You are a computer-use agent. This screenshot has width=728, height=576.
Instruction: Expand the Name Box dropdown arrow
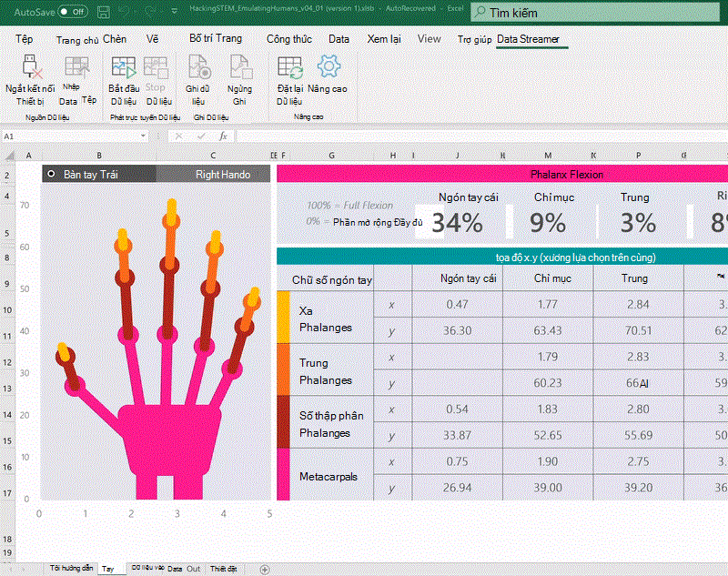pos(143,136)
